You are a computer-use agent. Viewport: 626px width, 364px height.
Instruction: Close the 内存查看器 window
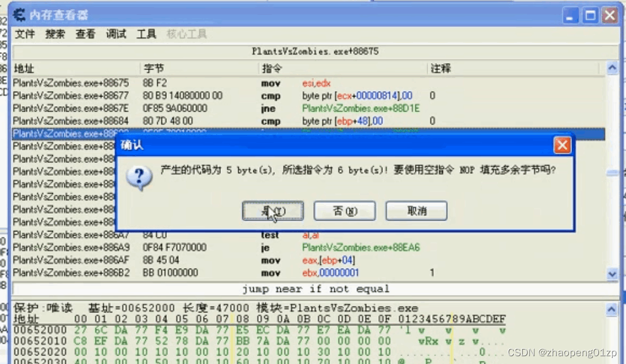tap(610, 16)
